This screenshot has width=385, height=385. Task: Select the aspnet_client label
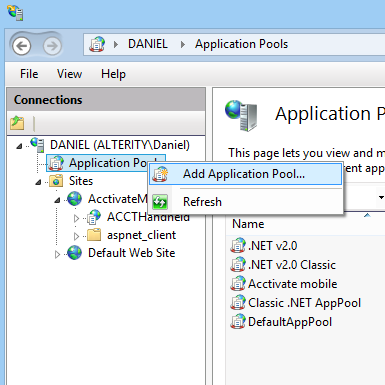pos(141,235)
